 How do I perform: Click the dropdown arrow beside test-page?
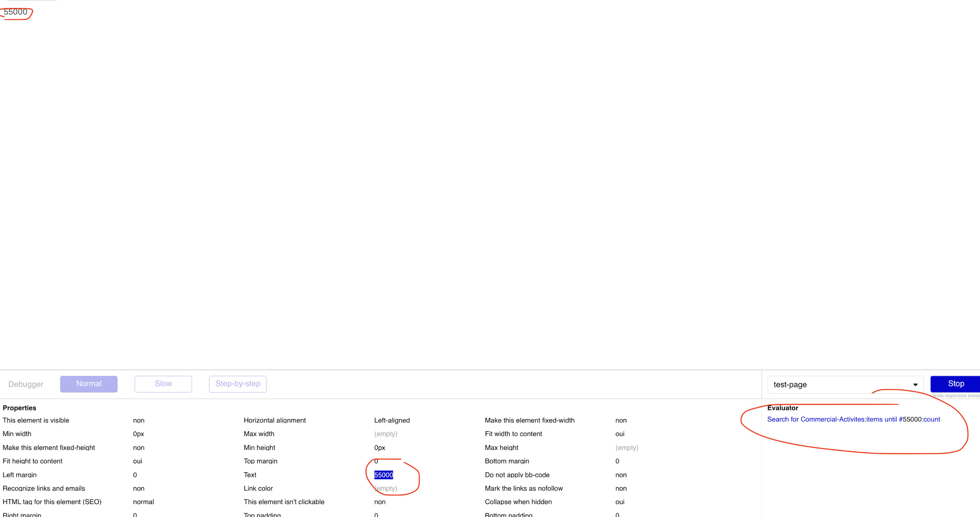click(915, 385)
